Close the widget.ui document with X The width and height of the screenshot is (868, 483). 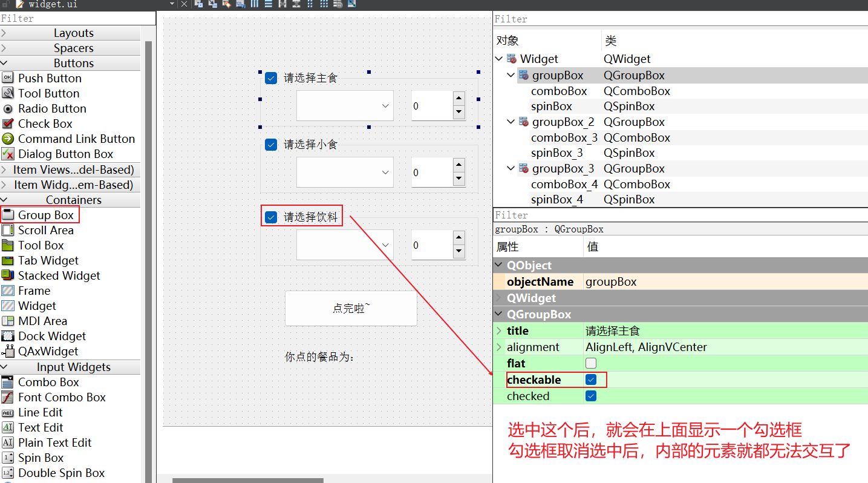(x=184, y=4)
